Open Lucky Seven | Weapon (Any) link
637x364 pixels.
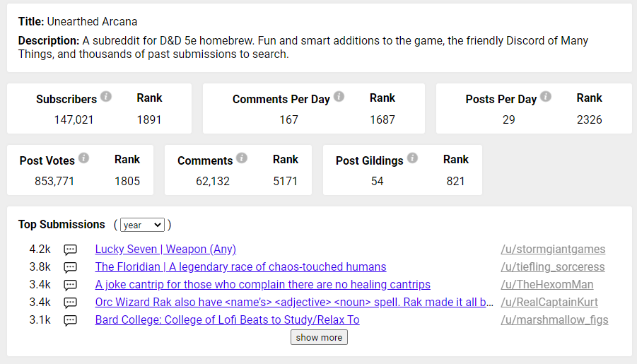coord(165,249)
